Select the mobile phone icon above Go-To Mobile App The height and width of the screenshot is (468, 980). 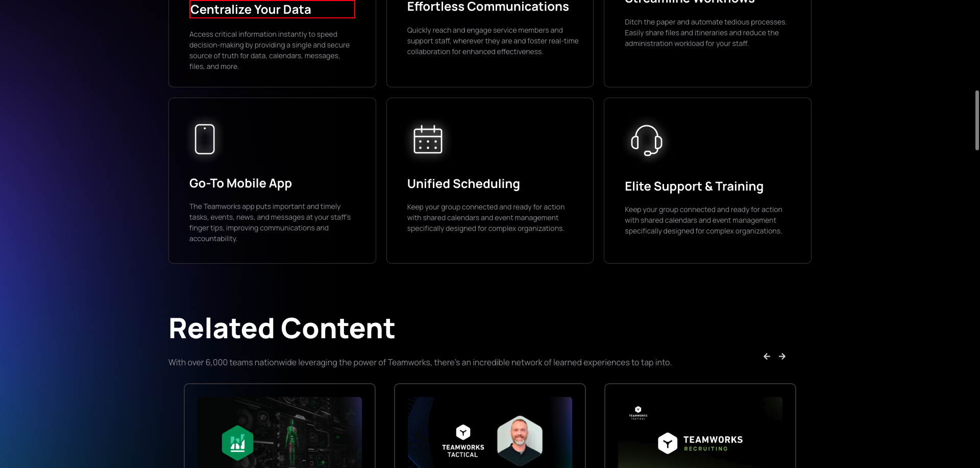point(205,138)
